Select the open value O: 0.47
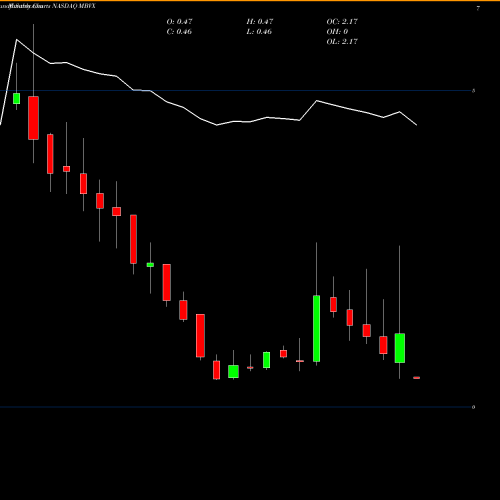This screenshot has width=500, height=500. 179,22
